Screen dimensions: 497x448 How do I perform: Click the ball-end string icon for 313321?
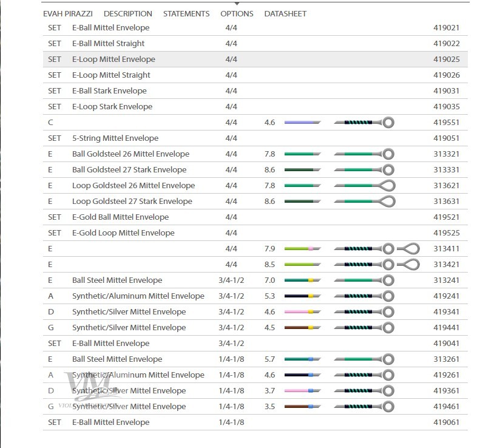[364, 154]
